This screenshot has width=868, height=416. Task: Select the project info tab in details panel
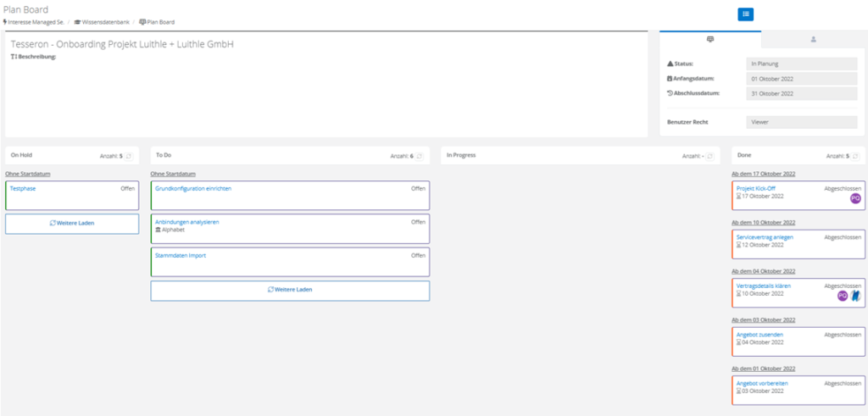tap(709, 39)
